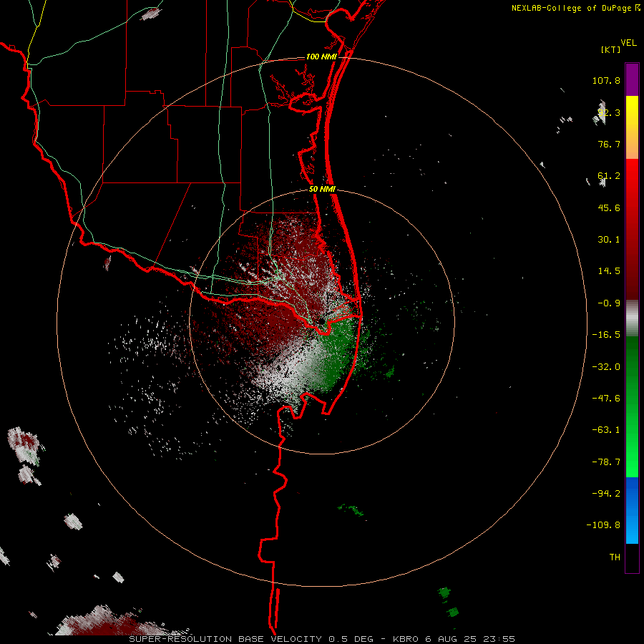Click the 45.6 velocity scale value
The height and width of the screenshot is (644, 644).
(x=609, y=208)
